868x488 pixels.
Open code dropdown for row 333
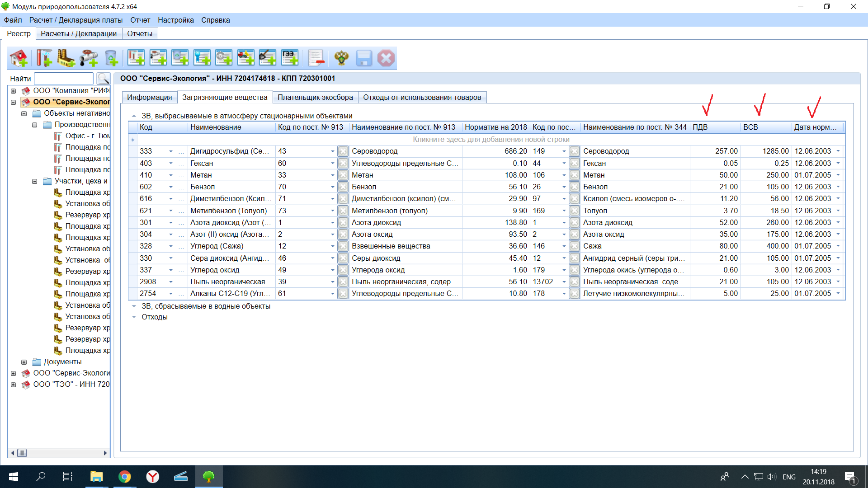tap(171, 151)
